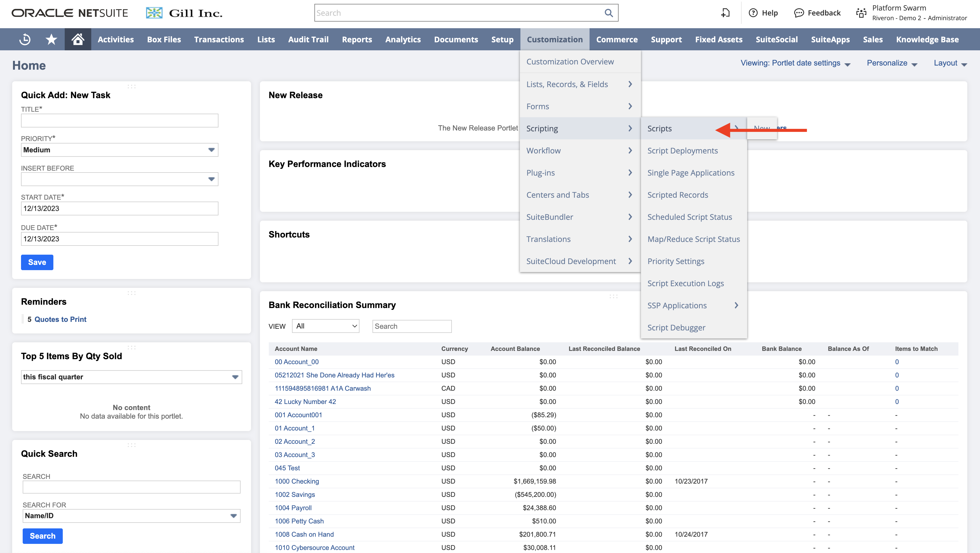Select Script Deployments menu item
Viewport: 980px width, 553px height.
tap(694, 151)
